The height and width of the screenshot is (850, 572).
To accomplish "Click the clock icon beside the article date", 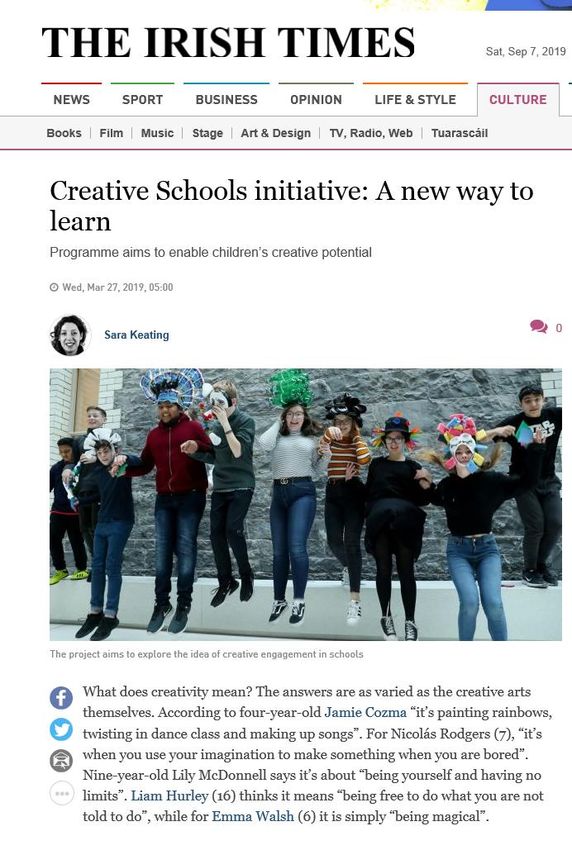I will coord(54,287).
